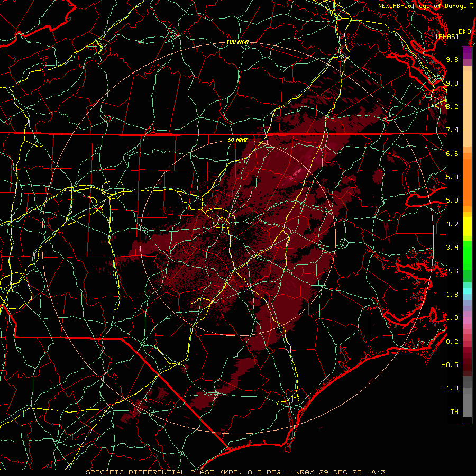
Task: Click the -0.5 scale label
Action: coord(450,365)
